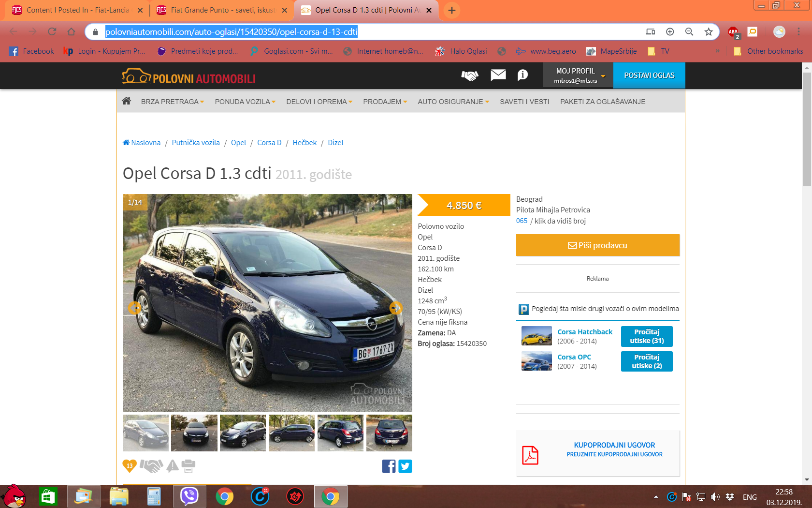This screenshot has height=508, width=812.
Task: Open PAKETI ZA OGLAŠAVANJE menu item
Action: coord(603,102)
